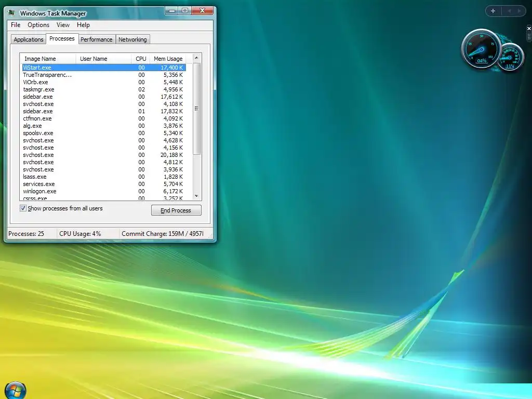Select the lsass.exe process row
The width and height of the screenshot is (532, 399).
[104, 177]
